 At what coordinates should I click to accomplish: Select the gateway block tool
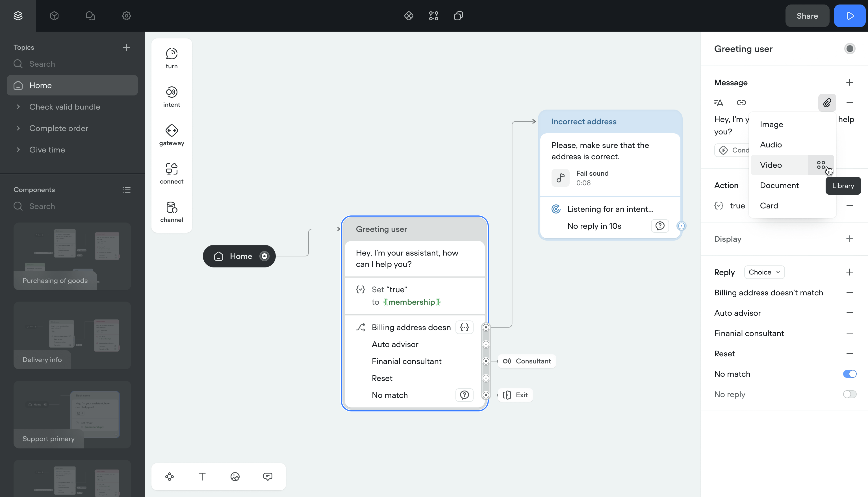(x=172, y=135)
